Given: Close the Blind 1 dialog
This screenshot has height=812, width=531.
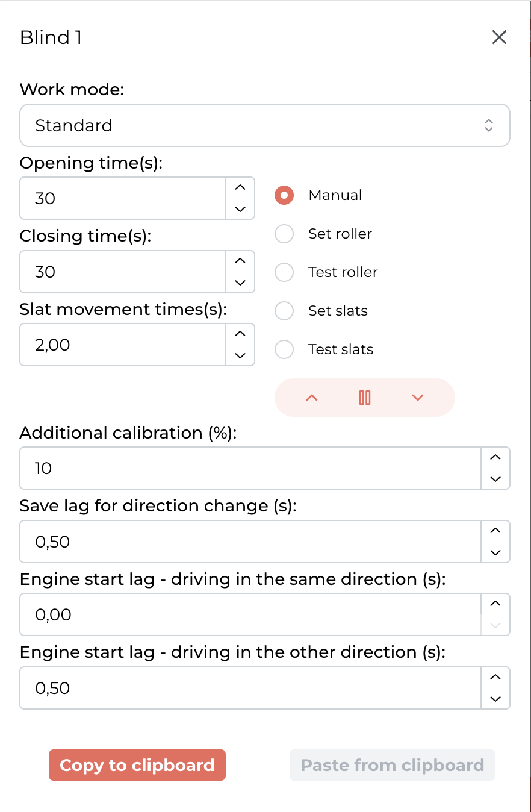Looking at the screenshot, I should pos(499,37).
